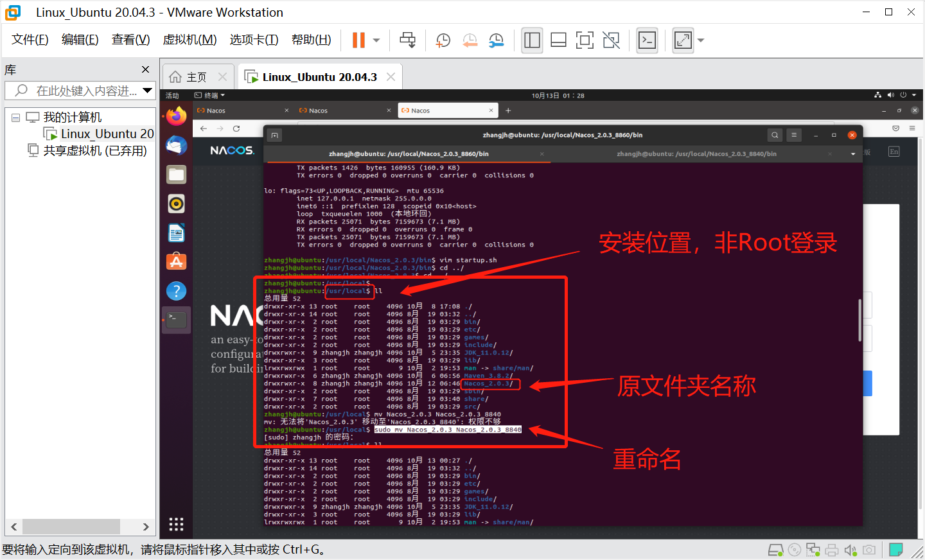Suspend the virtual machine with the pause icon
This screenshot has width=925, height=560.
click(357, 40)
